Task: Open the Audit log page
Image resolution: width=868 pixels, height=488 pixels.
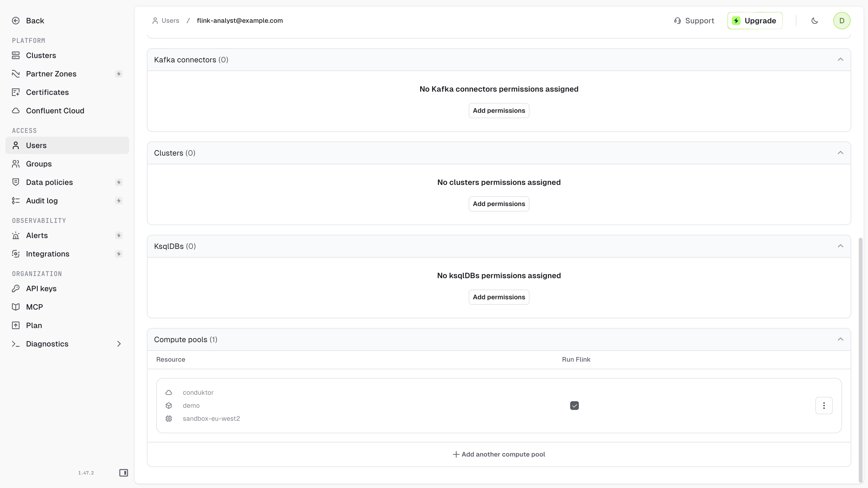Action: tap(67, 201)
